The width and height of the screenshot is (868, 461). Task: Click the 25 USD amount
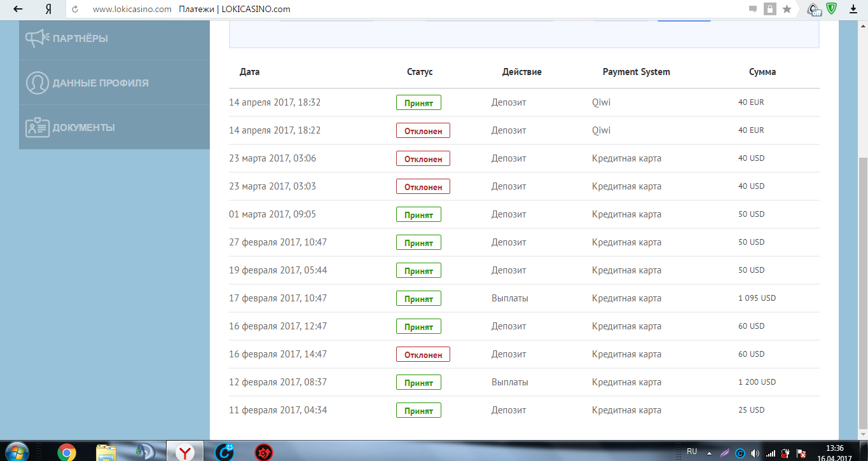pos(751,410)
